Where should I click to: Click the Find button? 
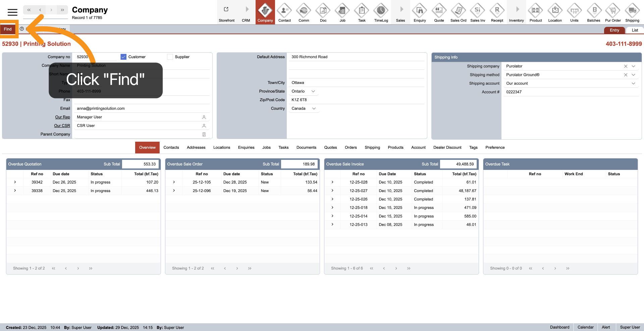(8, 29)
